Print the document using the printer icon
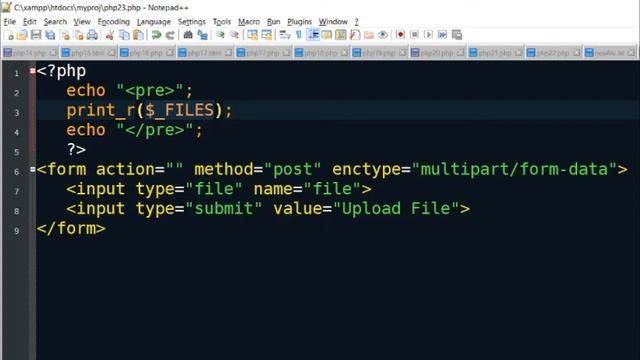This screenshot has height=360, width=640. tap(92, 35)
